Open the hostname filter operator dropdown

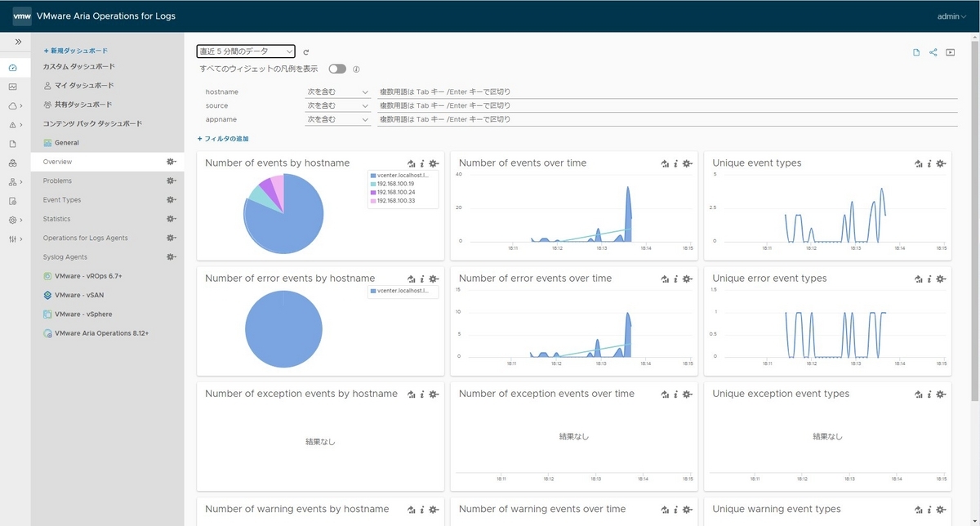(338, 92)
